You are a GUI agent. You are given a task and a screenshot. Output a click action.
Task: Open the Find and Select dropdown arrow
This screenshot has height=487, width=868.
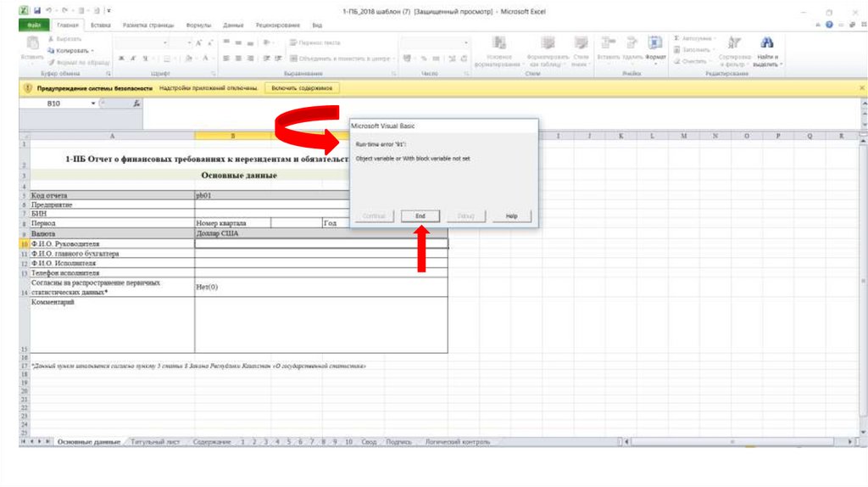pyautogui.click(x=781, y=64)
